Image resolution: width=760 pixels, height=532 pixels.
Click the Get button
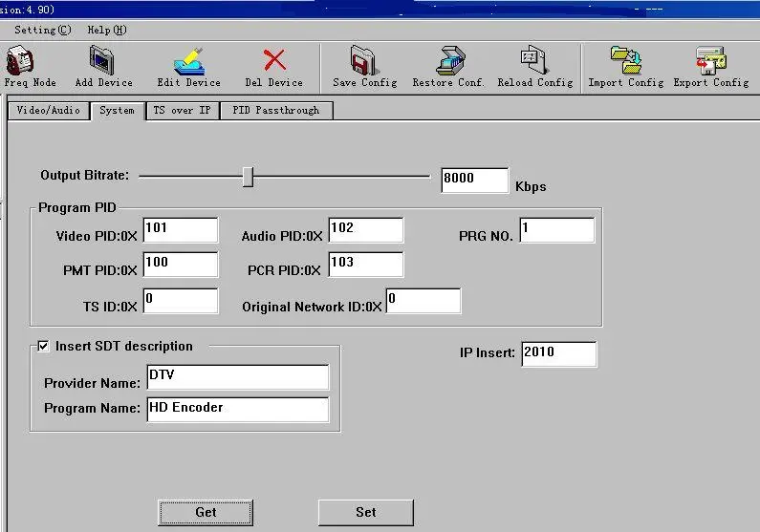206,512
